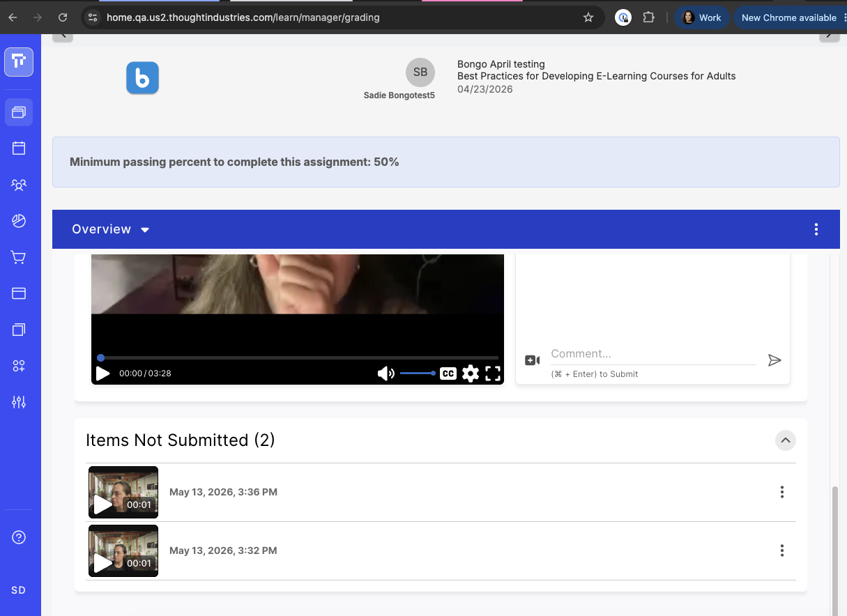Open the Overview bar three-dot menu
This screenshot has width=847, height=616.
click(816, 229)
